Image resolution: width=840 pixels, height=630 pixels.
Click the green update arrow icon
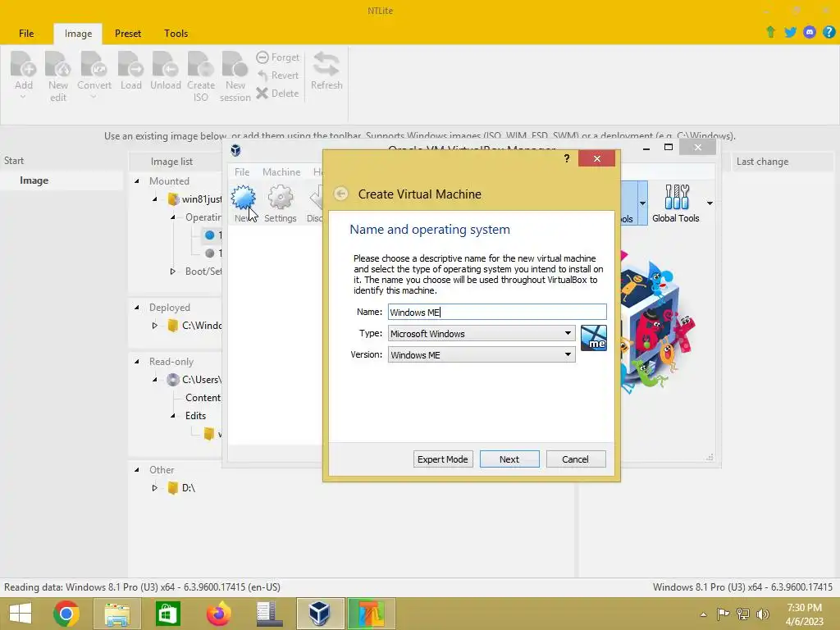[x=770, y=32]
